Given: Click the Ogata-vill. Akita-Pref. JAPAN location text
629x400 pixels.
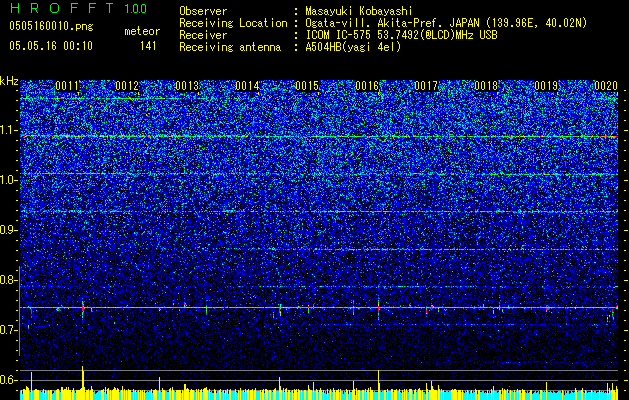Looking at the screenshot, I should click(x=446, y=23).
